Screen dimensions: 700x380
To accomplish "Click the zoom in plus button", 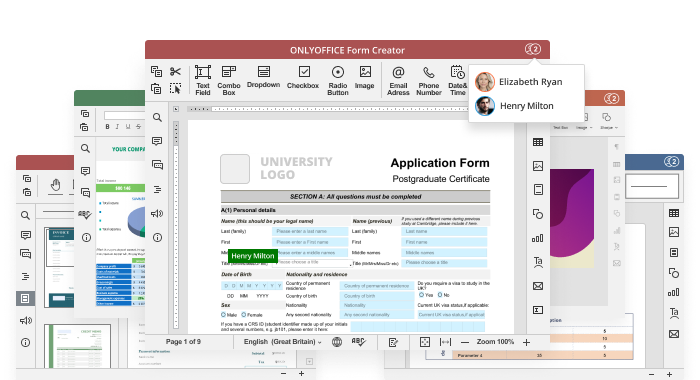I will [x=526, y=342].
